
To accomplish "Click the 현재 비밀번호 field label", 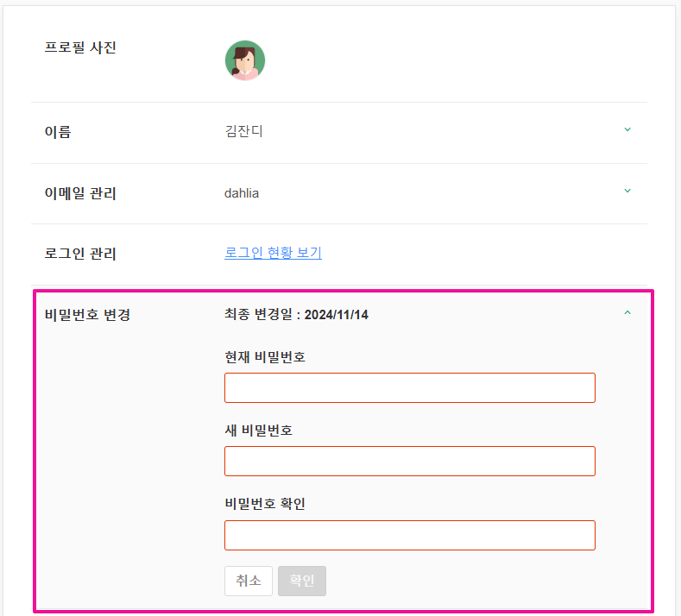I will coord(264,357).
